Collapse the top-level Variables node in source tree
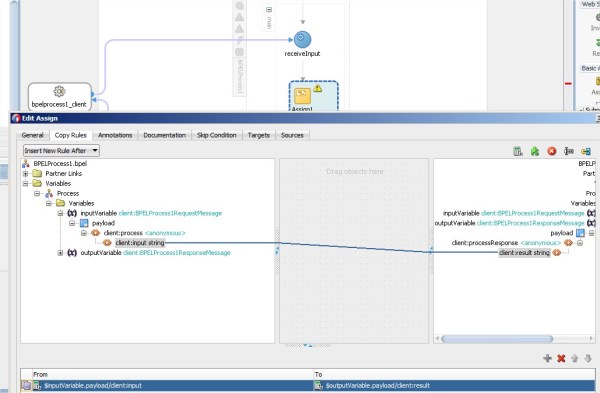600x393 pixels. [x=25, y=184]
